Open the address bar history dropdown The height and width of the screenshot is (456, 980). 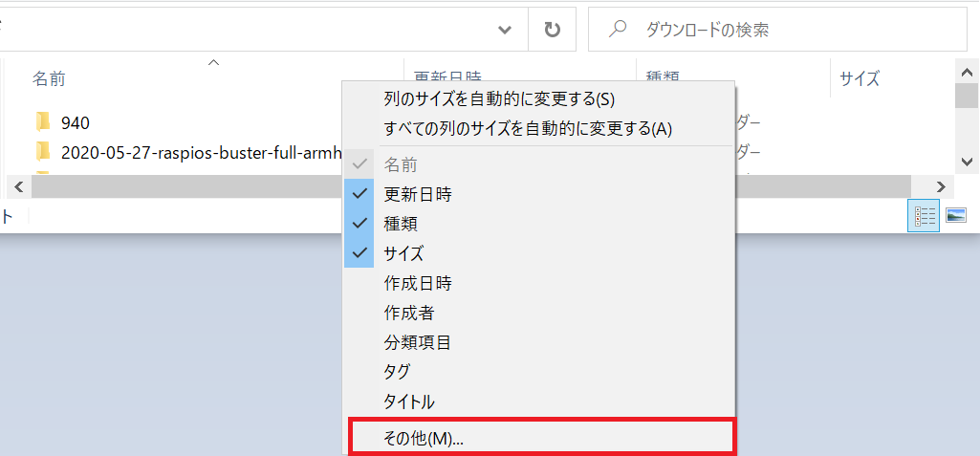click(505, 30)
